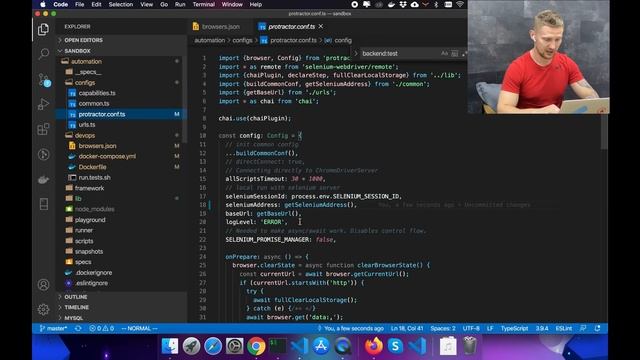Click the config symbol breadcrumb

343,40
